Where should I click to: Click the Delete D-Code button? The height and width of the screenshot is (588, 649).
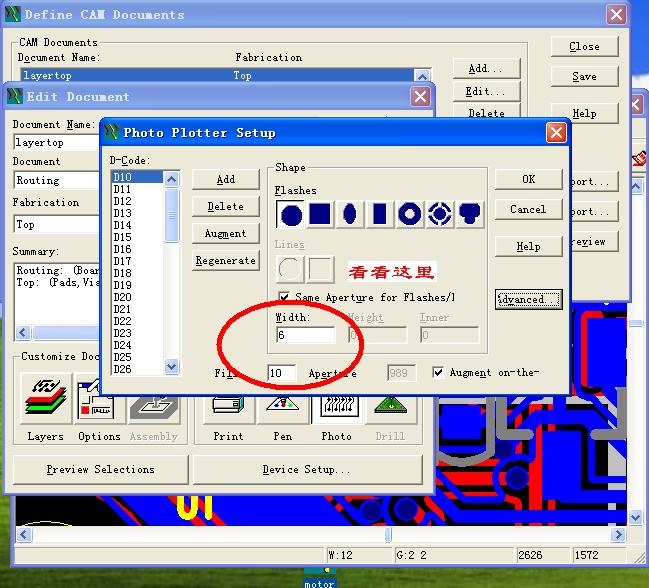coord(226,206)
